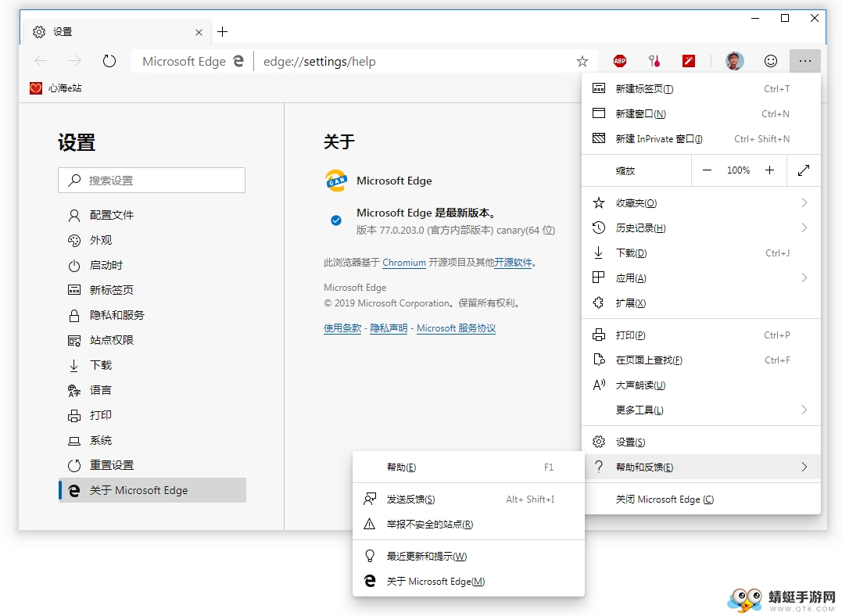
Task: Open the 隐私声明 link
Action: pyautogui.click(x=389, y=328)
